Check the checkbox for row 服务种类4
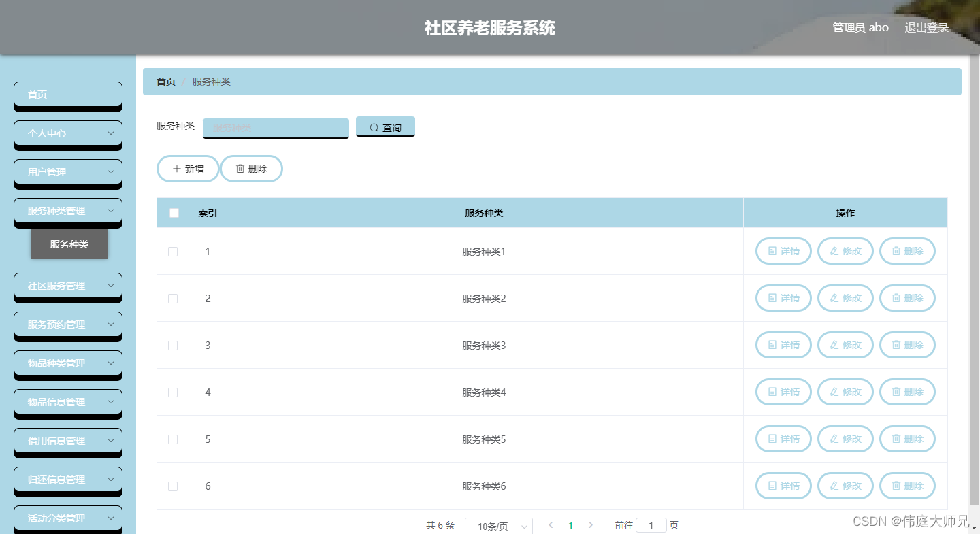The width and height of the screenshot is (980, 534). (173, 393)
